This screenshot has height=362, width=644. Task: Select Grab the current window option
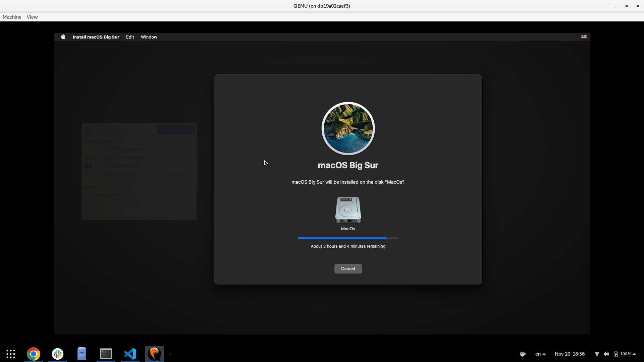point(104,157)
